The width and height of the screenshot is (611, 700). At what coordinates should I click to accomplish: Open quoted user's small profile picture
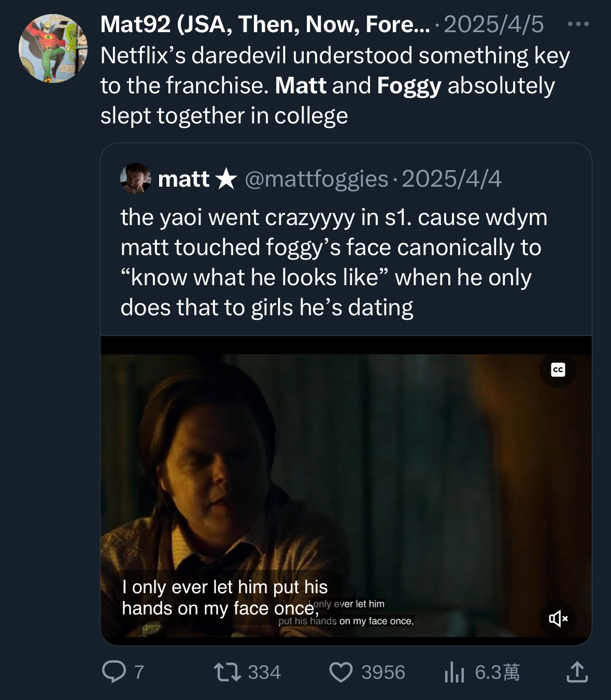[135, 178]
